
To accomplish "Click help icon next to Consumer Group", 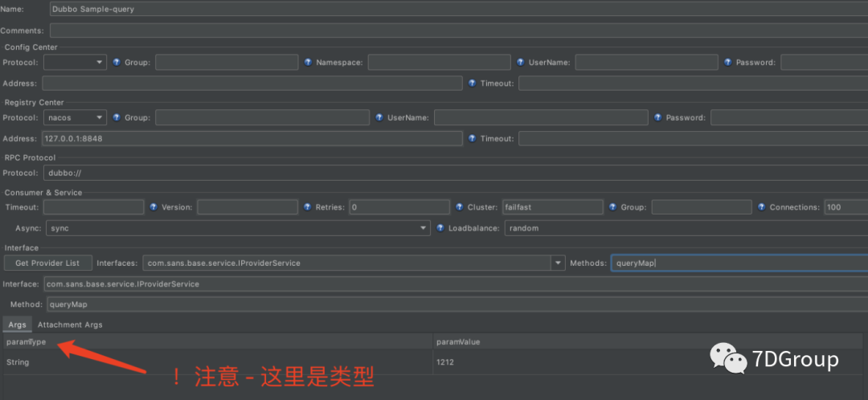I will (x=612, y=207).
